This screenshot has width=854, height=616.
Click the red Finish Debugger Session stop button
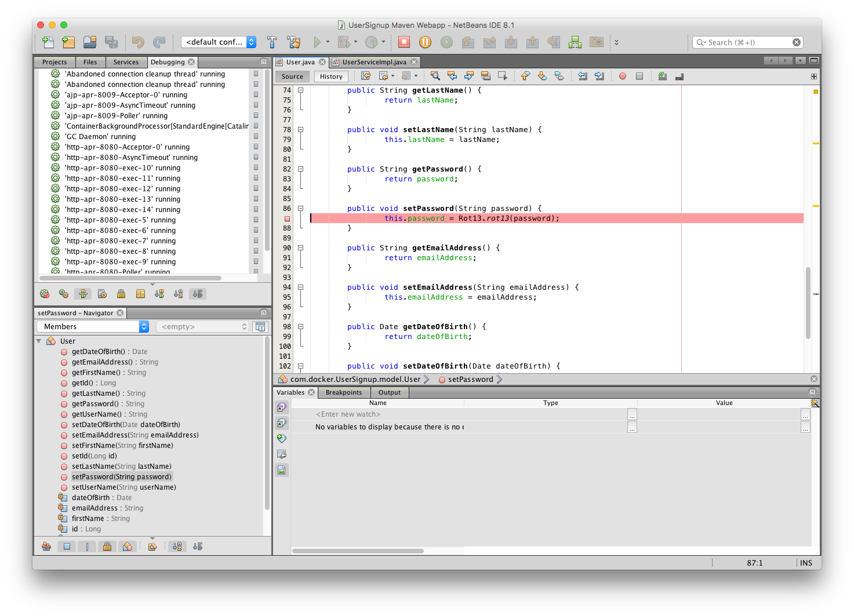coord(404,42)
